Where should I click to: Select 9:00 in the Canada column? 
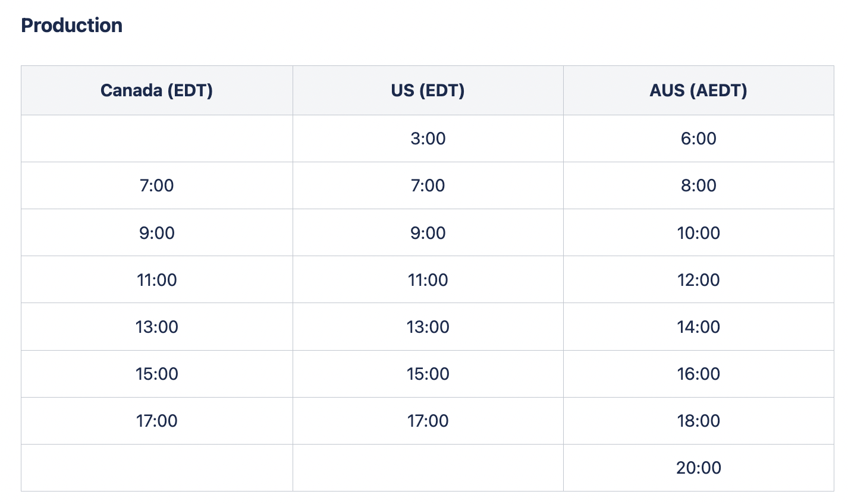(x=156, y=232)
